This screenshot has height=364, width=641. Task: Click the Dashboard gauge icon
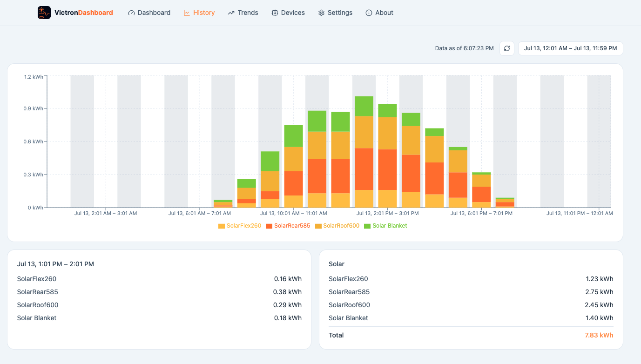pos(131,13)
